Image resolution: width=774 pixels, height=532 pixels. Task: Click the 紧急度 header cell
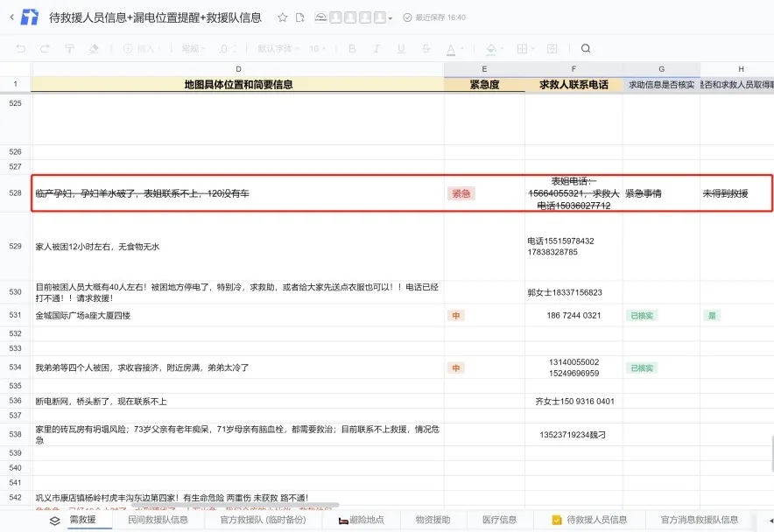(x=484, y=84)
